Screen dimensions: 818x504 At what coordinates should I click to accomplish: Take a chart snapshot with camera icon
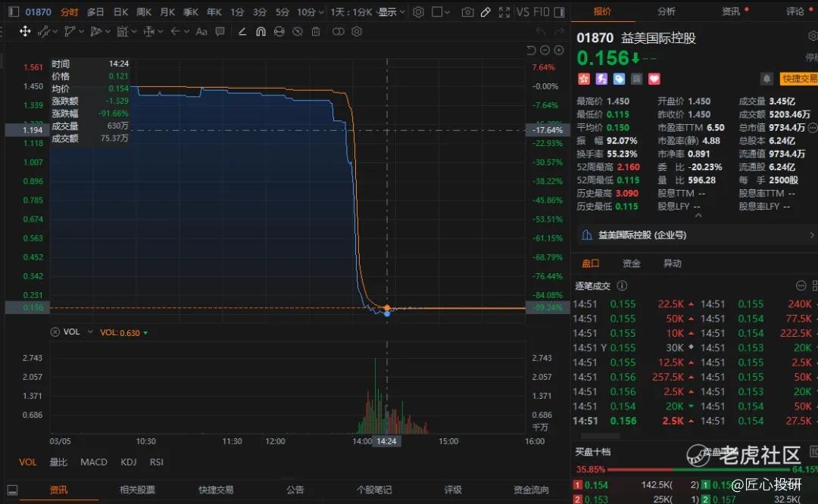(x=467, y=11)
